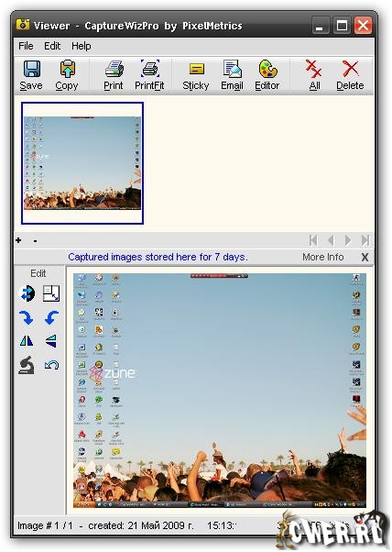Increase thumbnail size with plus button
Image resolution: width=392 pixels, height=552 pixels.
18,240
